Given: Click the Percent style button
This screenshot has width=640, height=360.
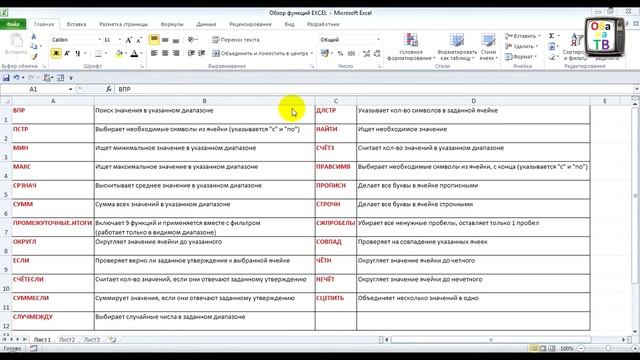Looking at the screenshot, I should (340, 53).
